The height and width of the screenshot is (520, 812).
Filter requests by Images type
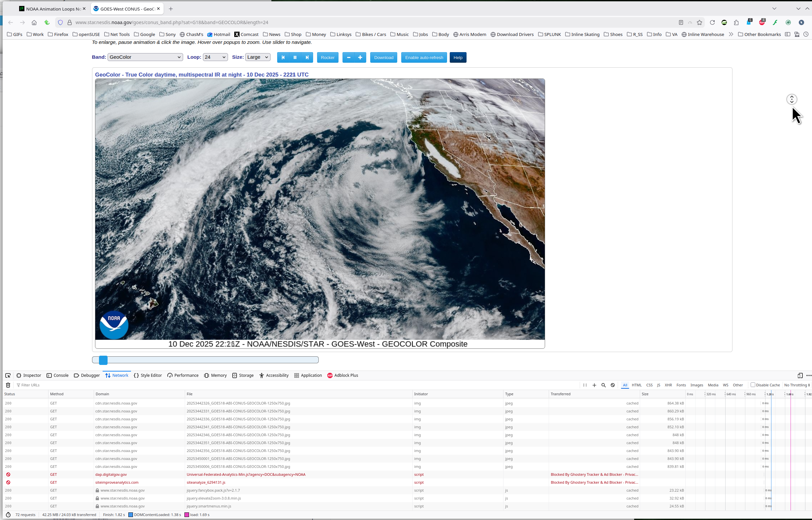click(x=696, y=385)
